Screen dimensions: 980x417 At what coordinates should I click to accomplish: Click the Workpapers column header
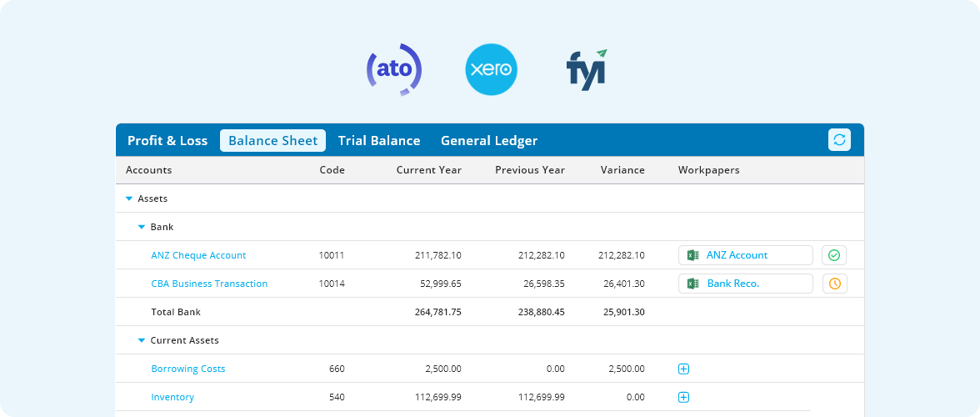[x=708, y=170]
